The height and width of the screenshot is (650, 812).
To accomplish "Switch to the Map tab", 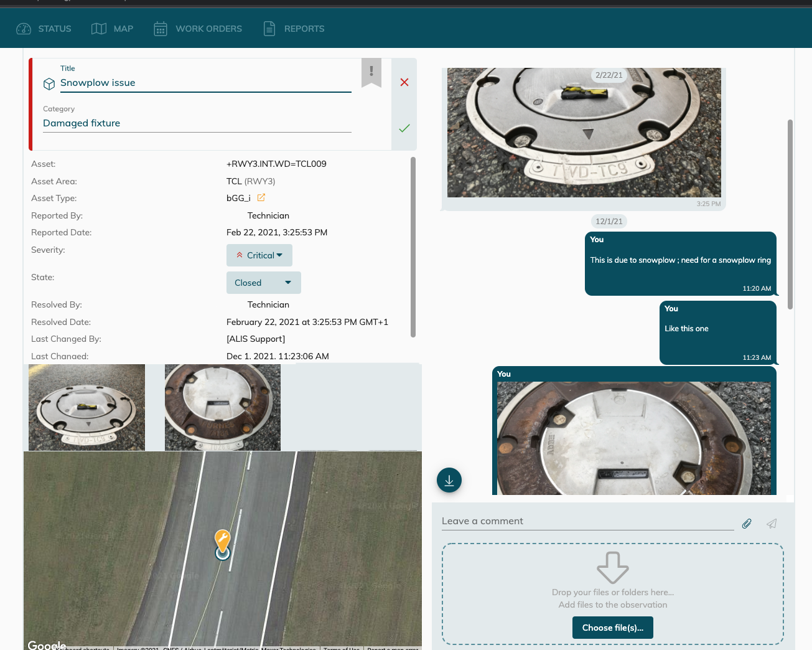I will 113,29.
